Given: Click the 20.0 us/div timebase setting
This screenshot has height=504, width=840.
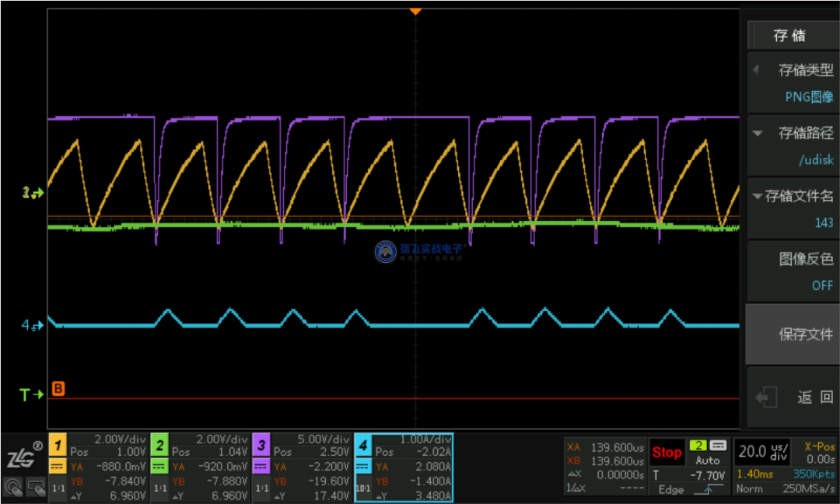Looking at the screenshot, I should pyautogui.click(x=763, y=453).
